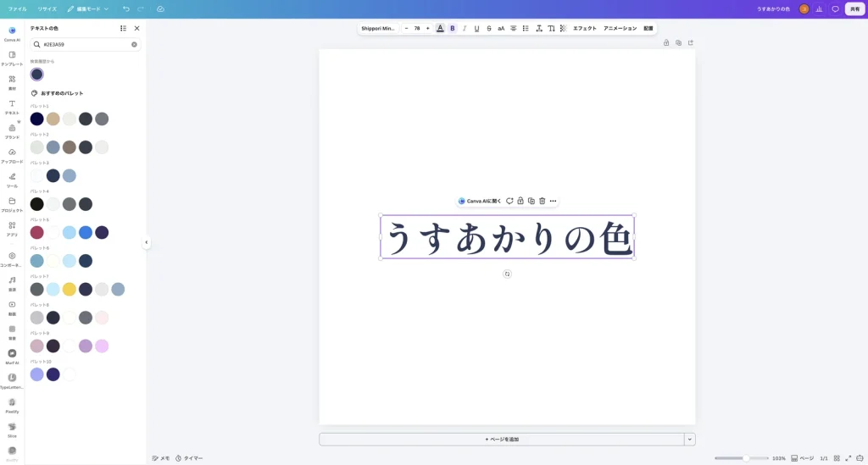The width and height of the screenshot is (868, 465).
Task: Open the エフェクト options
Action: pyautogui.click(x=585, y=28)
